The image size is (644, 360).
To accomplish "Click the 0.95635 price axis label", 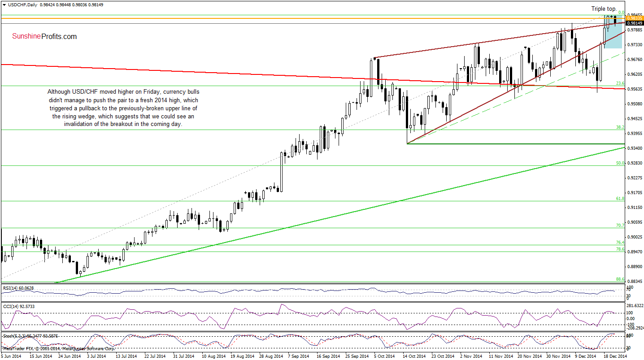I will click(635, 89).
